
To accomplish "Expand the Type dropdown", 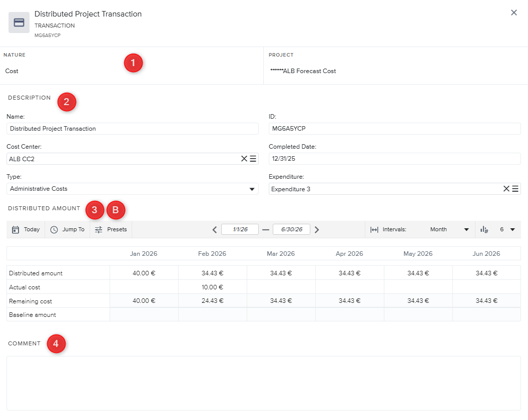I will [251, 189].
